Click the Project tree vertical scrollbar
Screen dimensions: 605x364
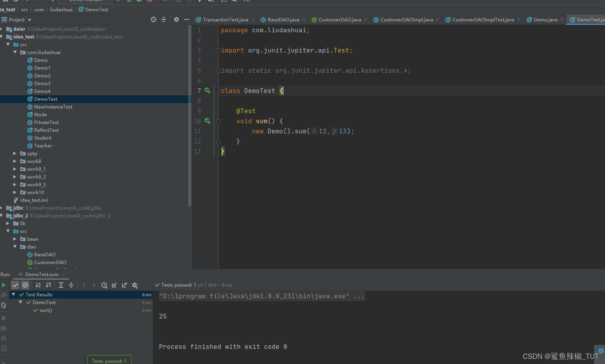[x=190, y=115]
